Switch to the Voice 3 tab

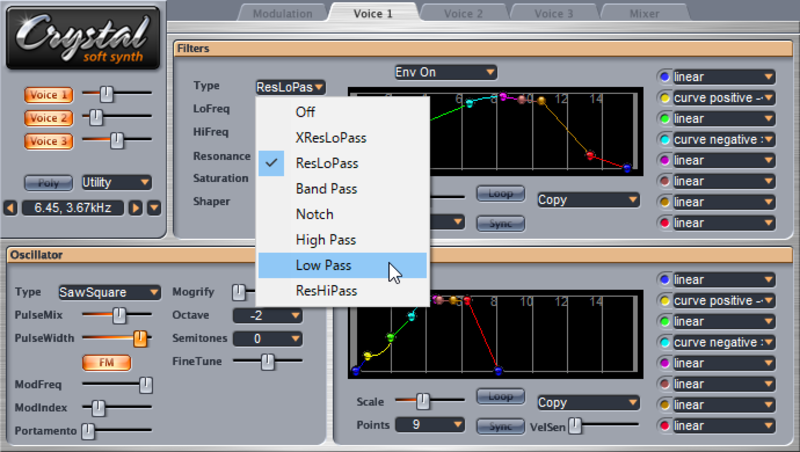click(x=554, y=13)
